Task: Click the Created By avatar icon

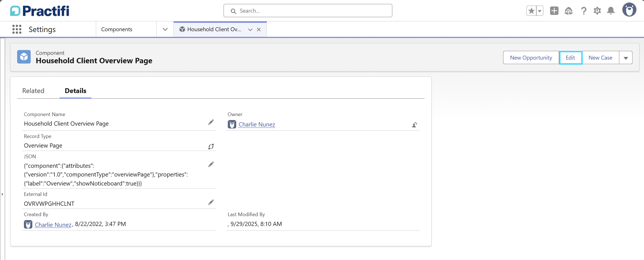Action: pyautogui.click(x=28, y=224)
